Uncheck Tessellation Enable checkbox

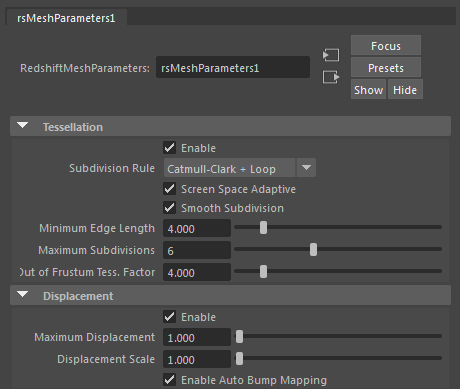click(x=170, y=148)
